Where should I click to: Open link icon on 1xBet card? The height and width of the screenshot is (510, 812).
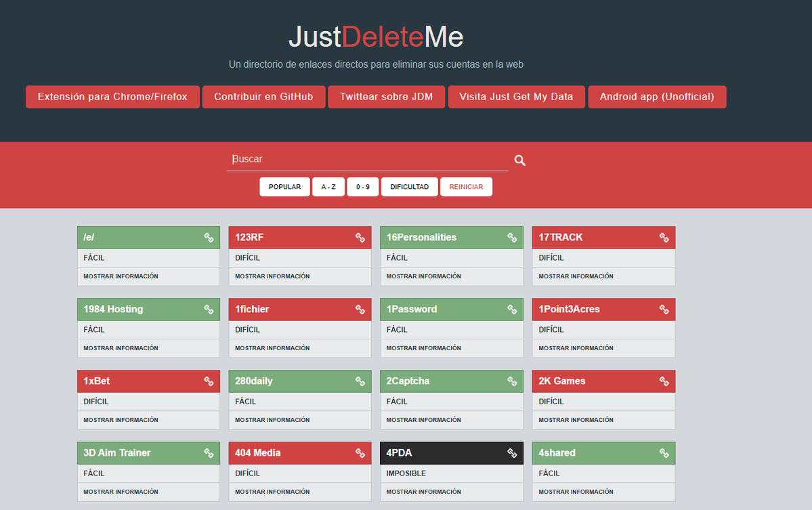pos(209,381)
